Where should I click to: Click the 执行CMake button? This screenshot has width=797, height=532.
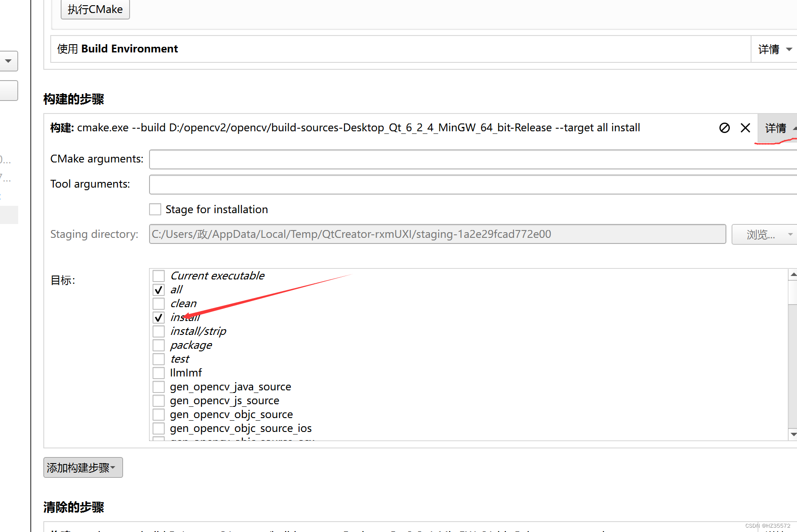pyautogui.click(x=95, y=9)
